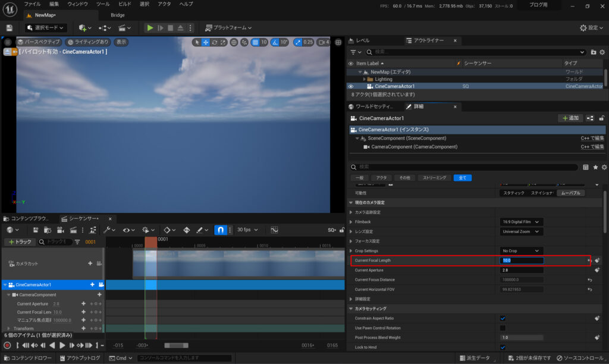Open the Universal Zoom lens preset dropdown
The width and height of the screenshot is (609, 364).
pyautogui.click(x=521, y=231)
